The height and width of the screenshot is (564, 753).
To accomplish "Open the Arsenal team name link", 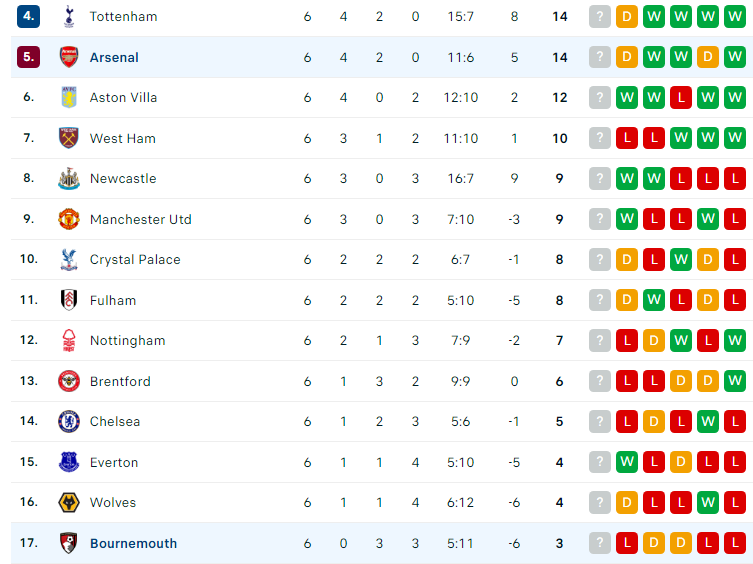I will pos(114,58).
